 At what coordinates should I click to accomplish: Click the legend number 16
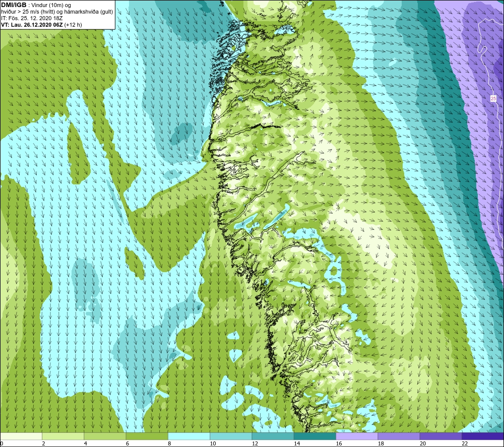coord(339,443)
